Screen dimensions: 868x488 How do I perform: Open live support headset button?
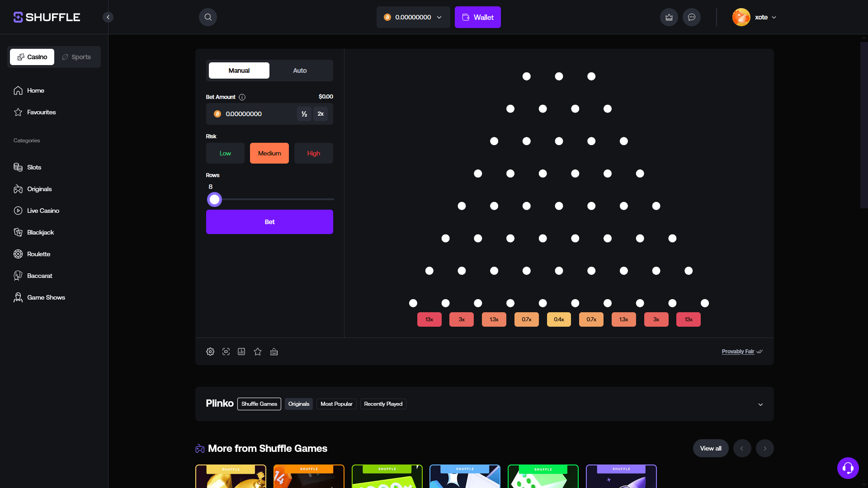848,468
